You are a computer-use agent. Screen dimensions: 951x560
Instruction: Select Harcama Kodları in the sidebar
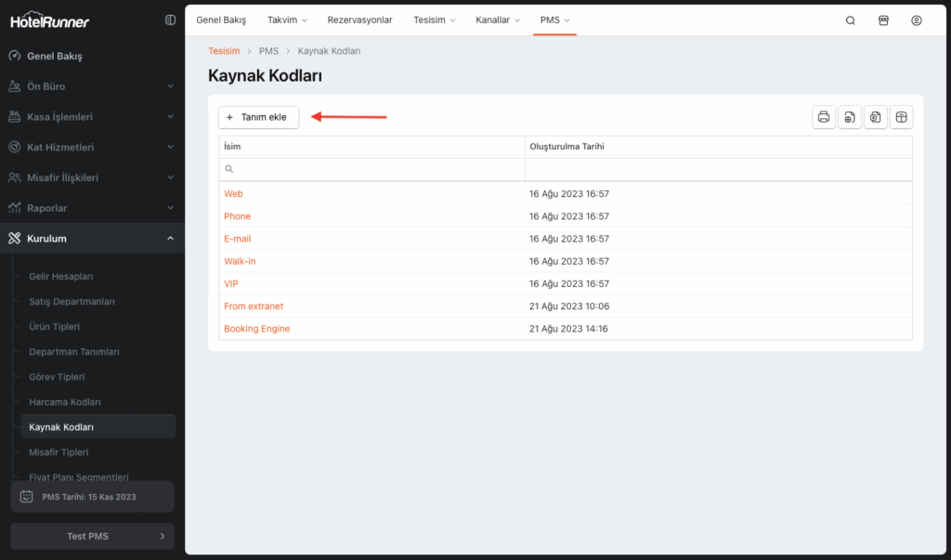coord(65,402)
